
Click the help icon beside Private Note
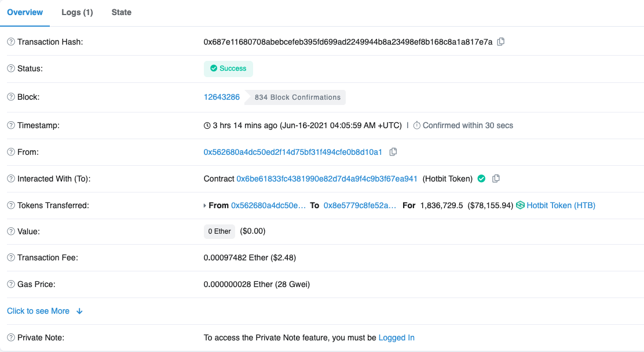tap(11, 338)
